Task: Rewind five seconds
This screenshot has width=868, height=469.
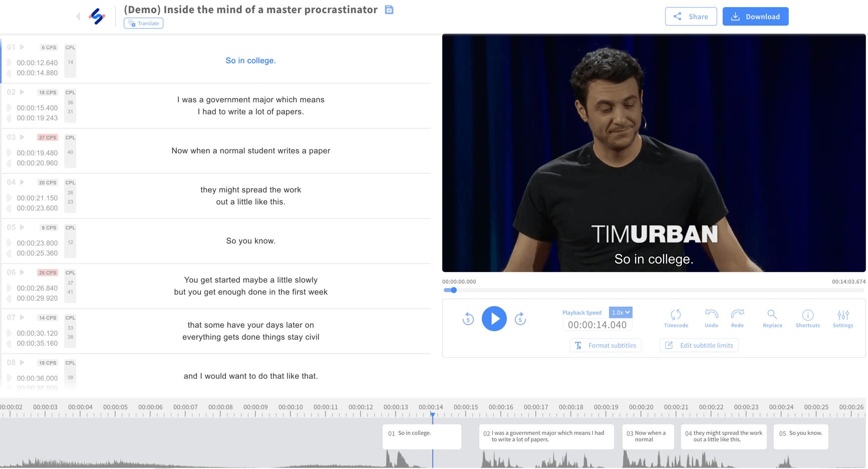Action: (468, 319)
